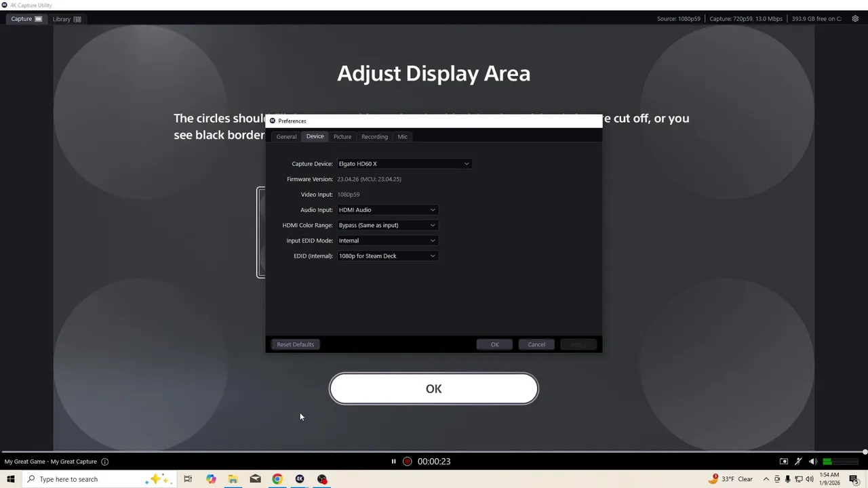Screen dimensions: 868x488
Task: Expand the Input EDID Mode dropdown
Action: click(x=387, y=241)
